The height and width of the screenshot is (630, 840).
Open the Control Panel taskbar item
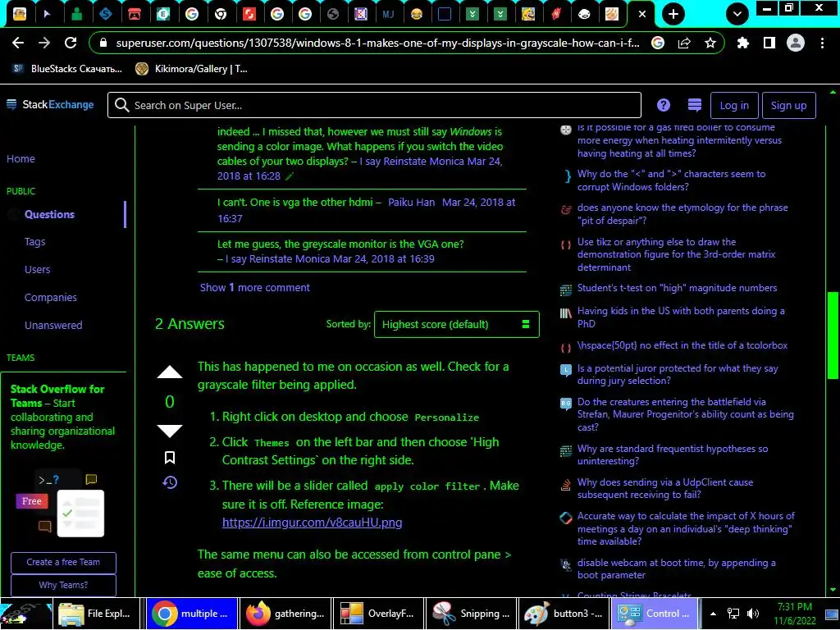pyautogui.click(x=654, y=614)
